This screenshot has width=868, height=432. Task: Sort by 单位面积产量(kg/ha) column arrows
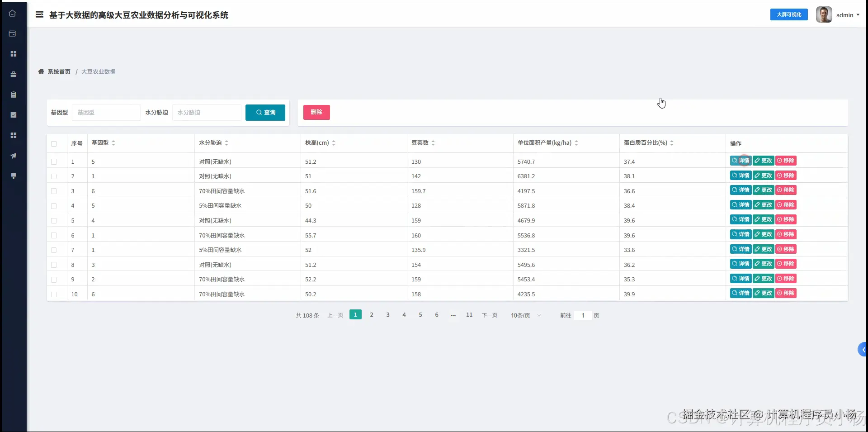(576, 143)
